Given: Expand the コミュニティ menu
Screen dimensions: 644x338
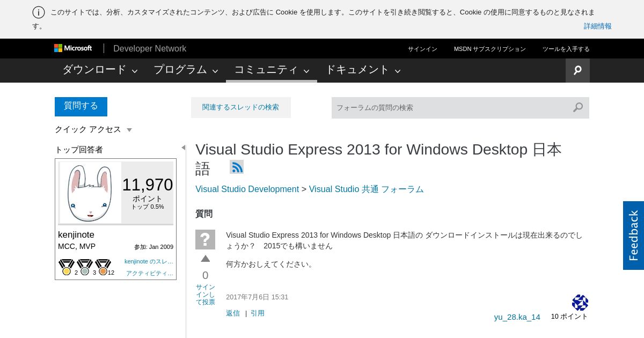Looking at the screenshot, I should tap(272, 70).
